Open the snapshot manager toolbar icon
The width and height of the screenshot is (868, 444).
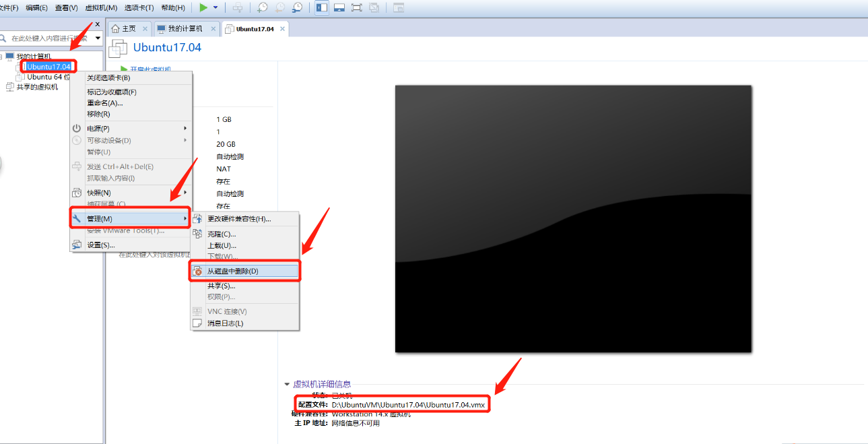[297, 7]
